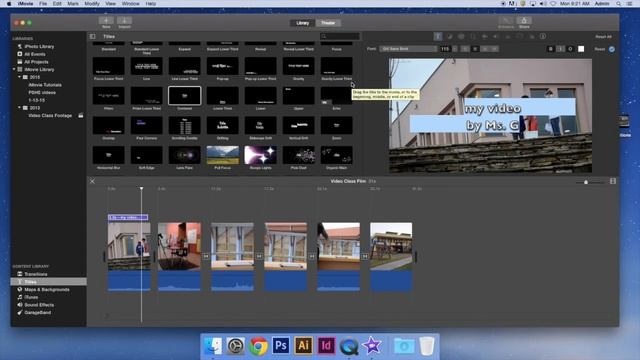
Task: Close the timeline with the X icon
Action: click(92, 181)
